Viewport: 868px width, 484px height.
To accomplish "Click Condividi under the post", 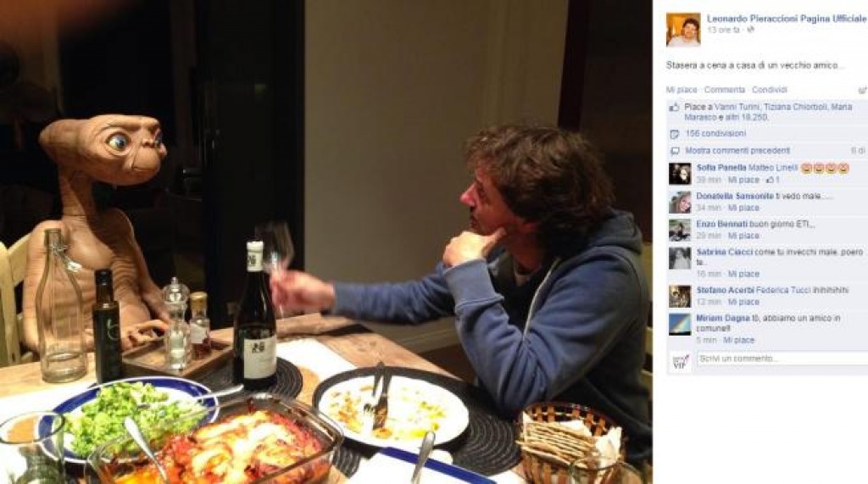I will (770, 90).
